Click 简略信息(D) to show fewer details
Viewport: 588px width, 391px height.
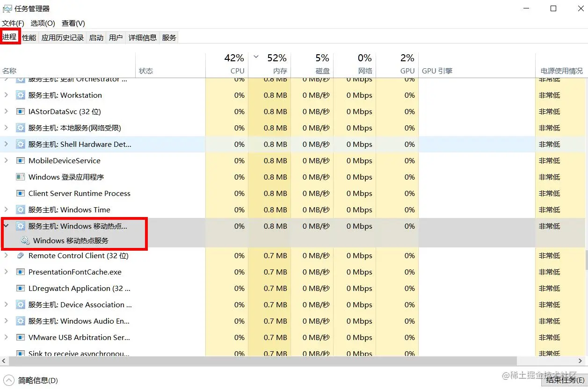38,380
